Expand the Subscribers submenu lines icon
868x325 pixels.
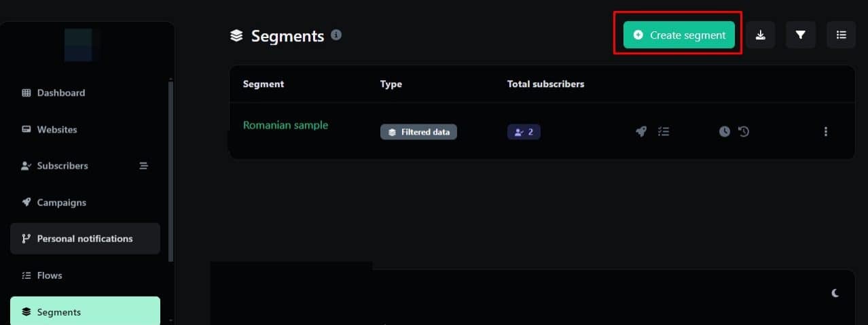[143, 166]
